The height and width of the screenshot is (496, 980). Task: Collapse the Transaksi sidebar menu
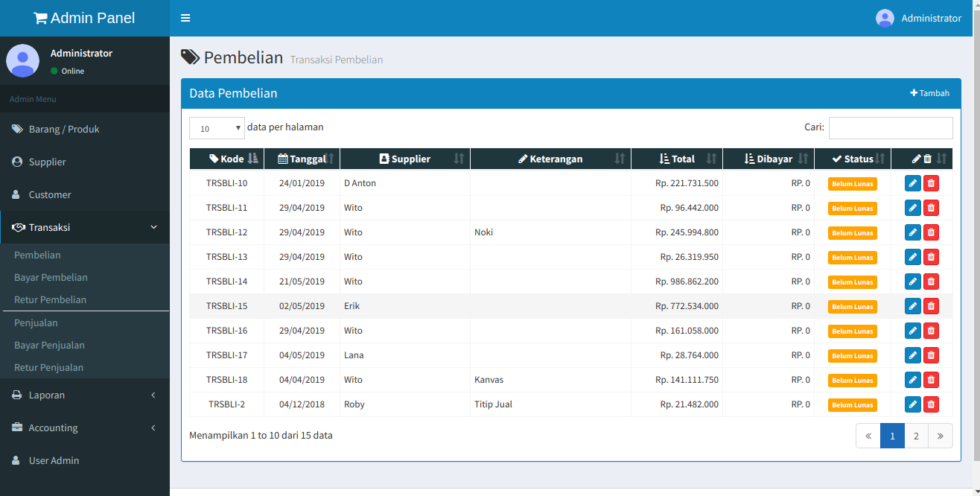pos(85,227)
